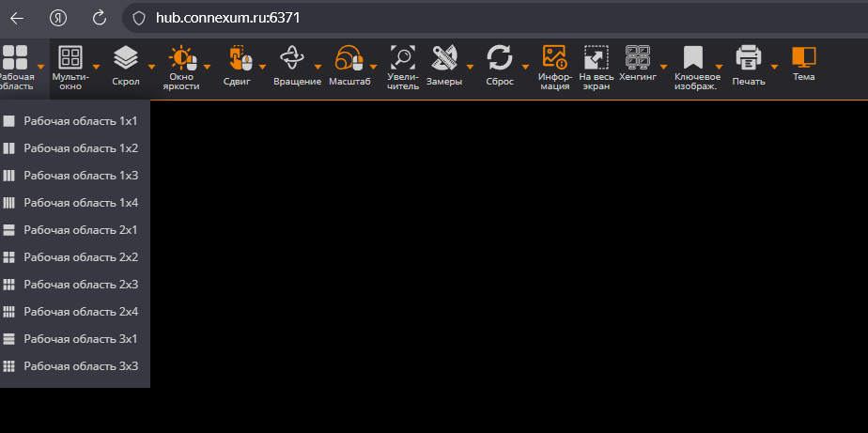Choose Рабочая область 1x2 layout

75,148
